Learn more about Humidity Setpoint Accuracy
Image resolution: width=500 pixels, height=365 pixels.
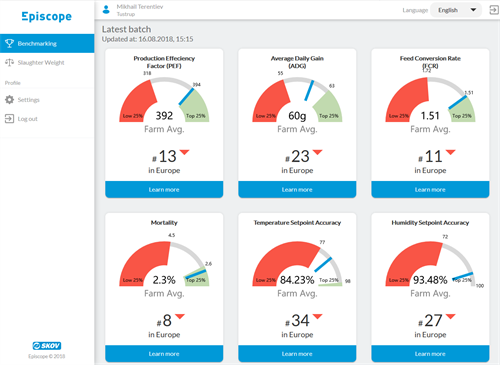pos(430,353)
